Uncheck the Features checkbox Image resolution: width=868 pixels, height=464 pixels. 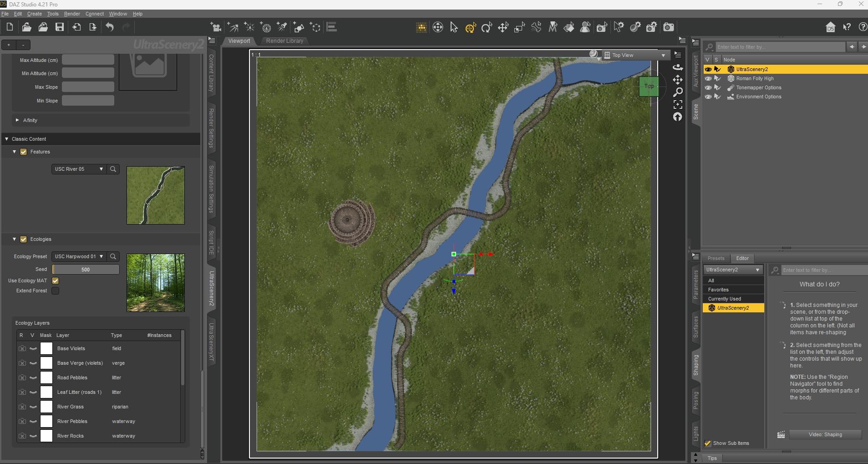click(24, 152)
